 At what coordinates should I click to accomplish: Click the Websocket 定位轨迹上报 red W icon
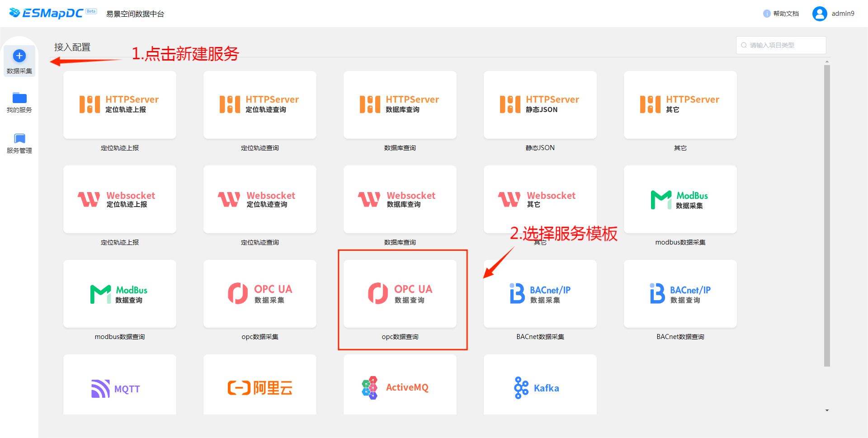(x=89, y=199)
